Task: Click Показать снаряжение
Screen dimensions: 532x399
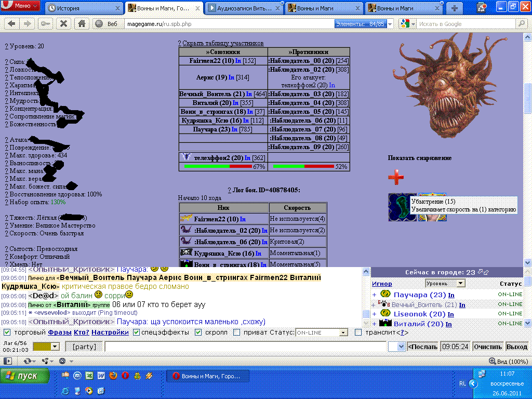Action: coord(420,158)
